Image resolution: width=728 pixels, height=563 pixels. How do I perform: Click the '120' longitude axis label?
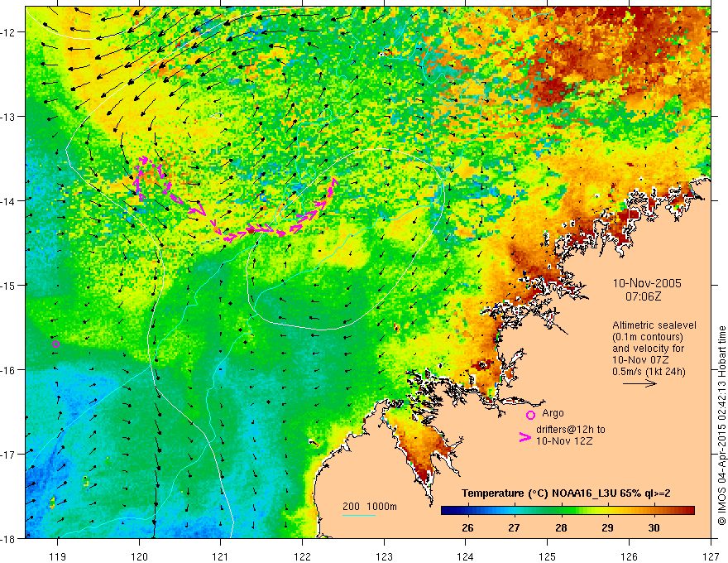click(139, 556)
